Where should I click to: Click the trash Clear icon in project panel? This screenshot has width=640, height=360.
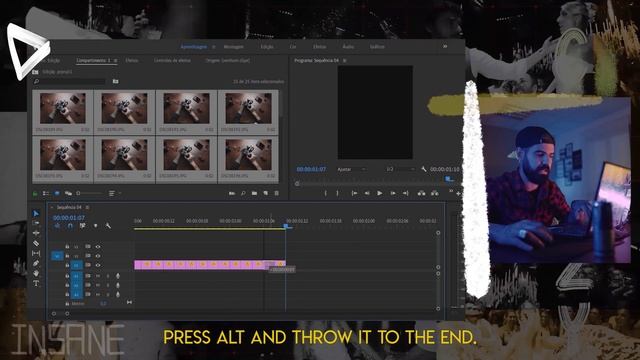click(x=276, y=193)
